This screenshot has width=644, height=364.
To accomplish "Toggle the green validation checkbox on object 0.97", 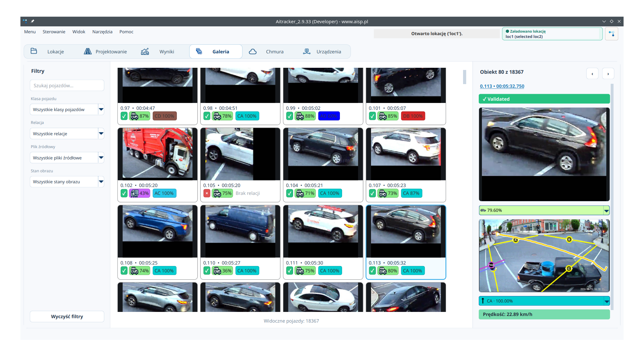I will (124, 116).
